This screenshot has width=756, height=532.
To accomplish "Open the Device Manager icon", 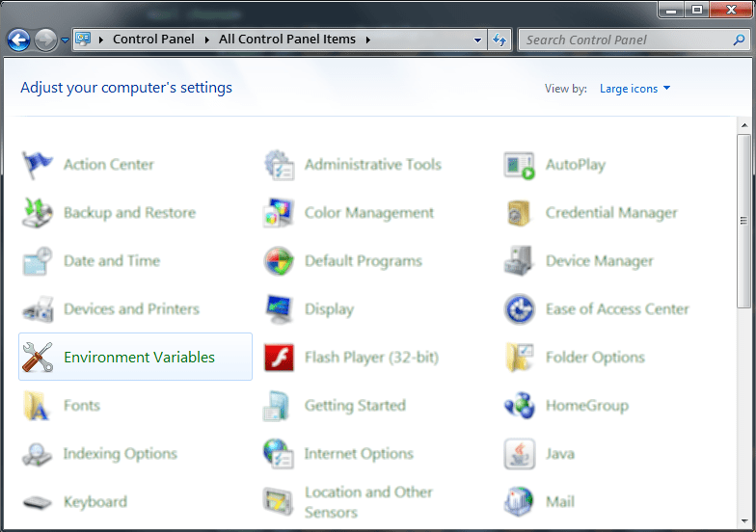I will click(x=519, y=261).
